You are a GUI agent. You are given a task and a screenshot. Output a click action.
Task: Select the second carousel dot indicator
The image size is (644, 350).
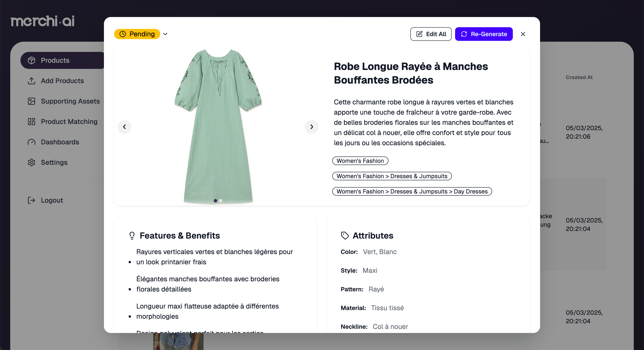click(x=220, y=201)
